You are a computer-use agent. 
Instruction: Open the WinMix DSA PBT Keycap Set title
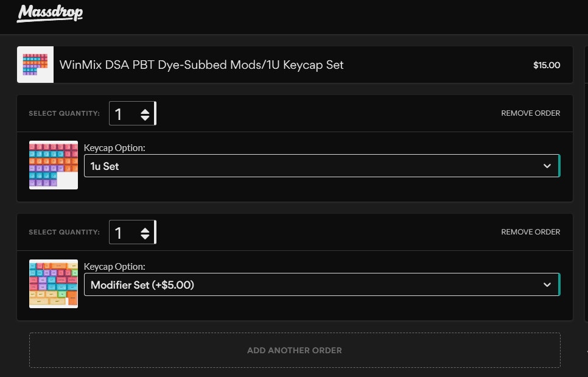pos(201,65)
